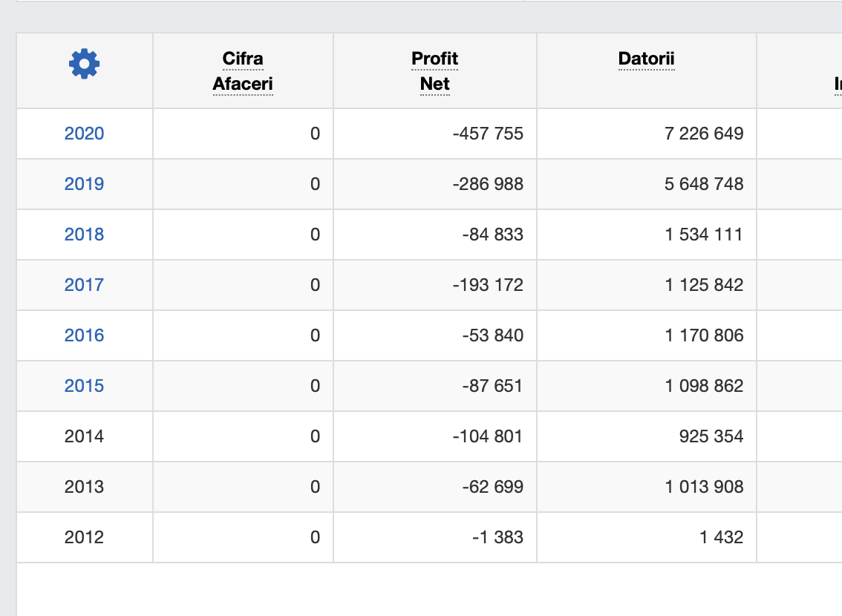The width and height of the screenshot is (842, 616).
Task: Click the net profit value -193 172
Action: pyautogui.click(x=488, y=285)
